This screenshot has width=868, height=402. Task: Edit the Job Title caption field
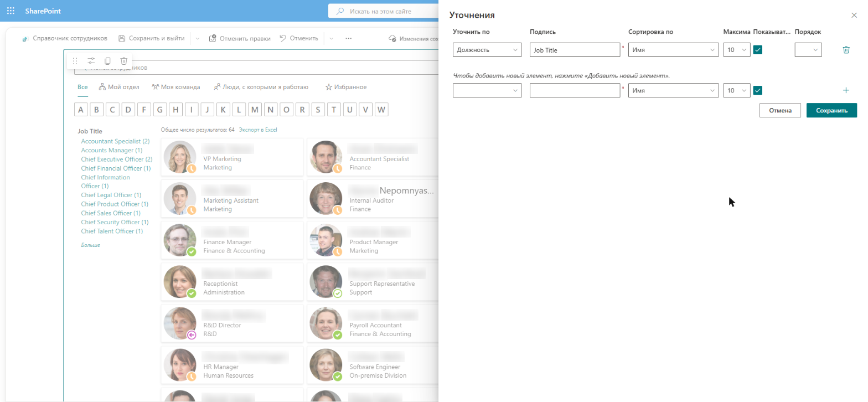coord(575,50)
